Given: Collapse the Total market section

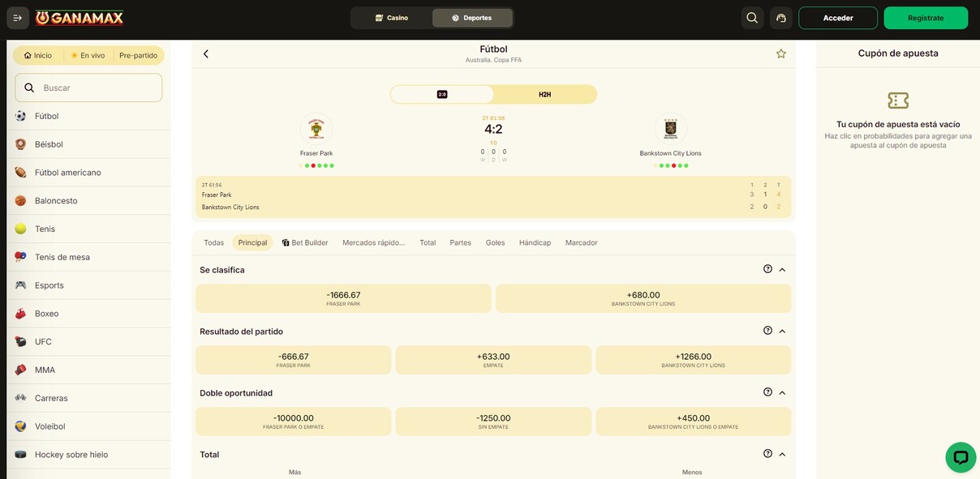Looking at the screenshot, I should point(782,454).
